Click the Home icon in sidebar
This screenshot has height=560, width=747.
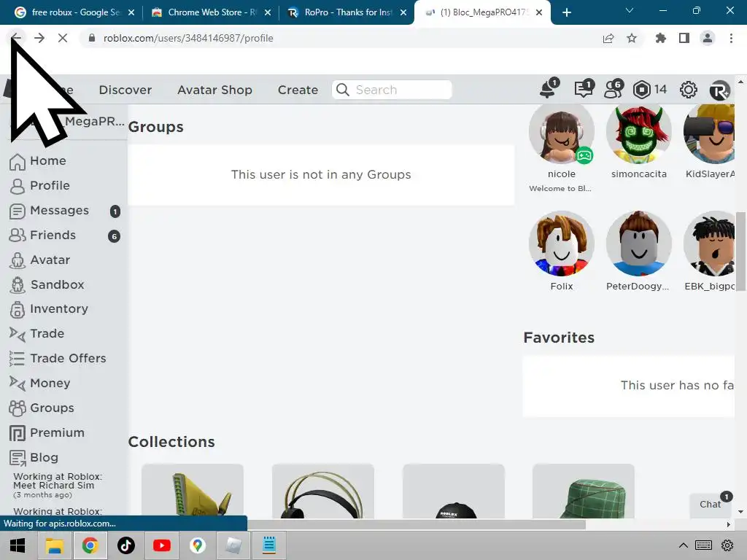pos(18,161)
